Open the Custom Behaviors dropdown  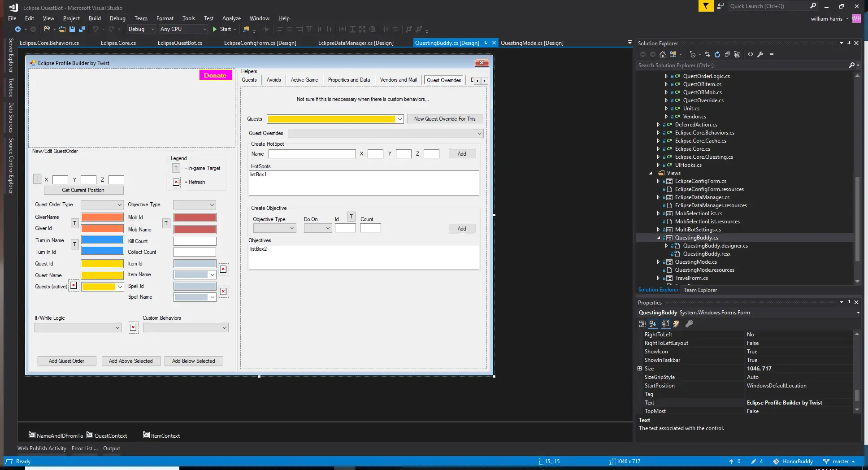186,327
